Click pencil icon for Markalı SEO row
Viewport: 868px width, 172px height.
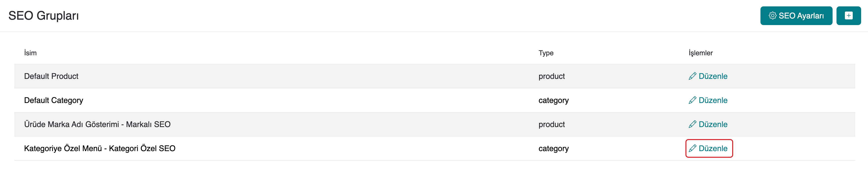(x=692, y=124)
